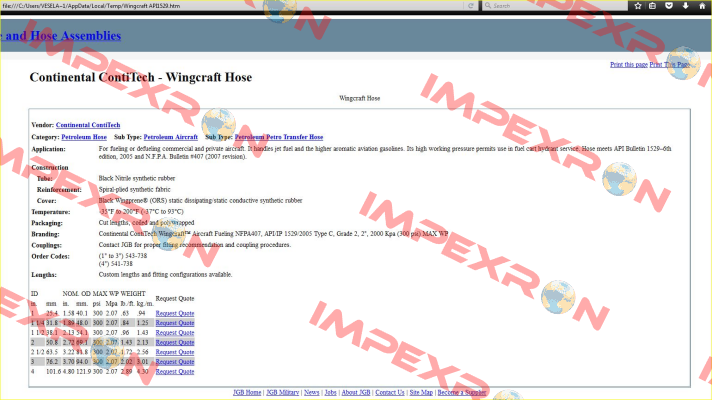
Task: Click order code '(1" to 3") 543-738'
Action: point(123,256)
